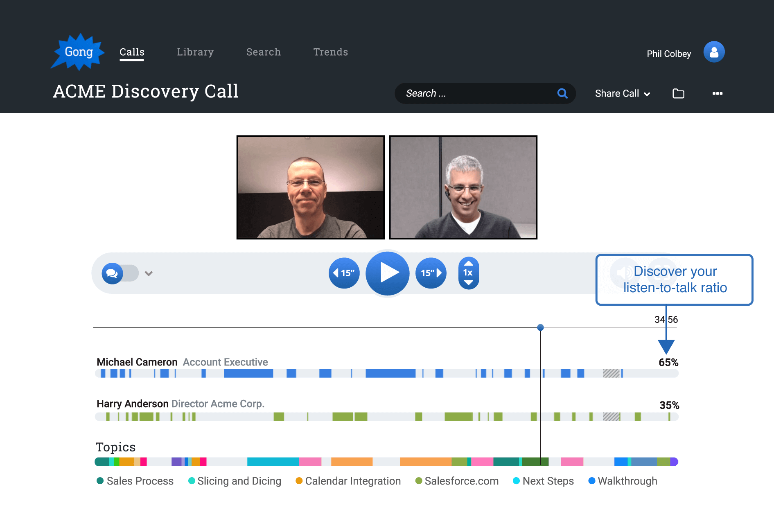Viewport: 774px width, 532px height.
Task: Go to the Search tab
Action: tap(264, 52)
